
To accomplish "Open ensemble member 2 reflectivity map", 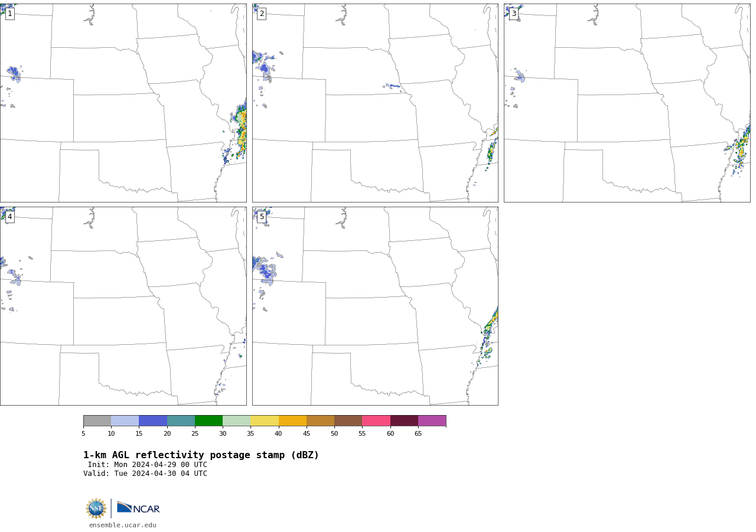I will [375, 103].
